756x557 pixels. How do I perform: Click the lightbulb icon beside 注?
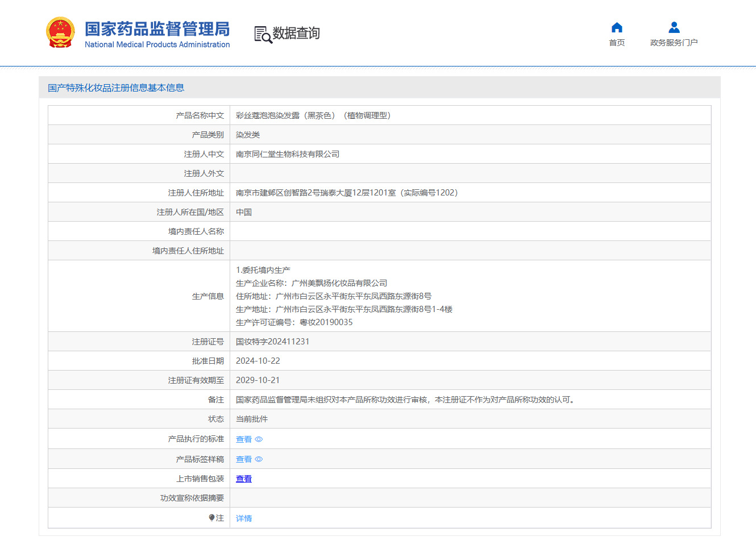tap(211, 518)
